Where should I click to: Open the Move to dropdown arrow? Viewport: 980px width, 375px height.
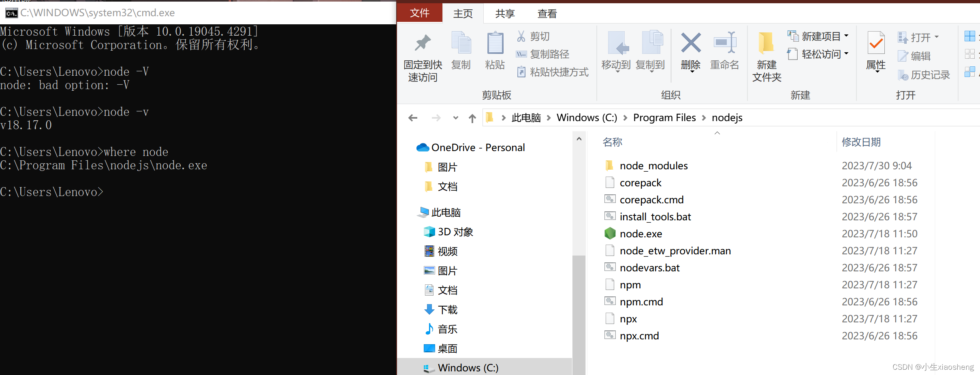(x=618, y=72)
